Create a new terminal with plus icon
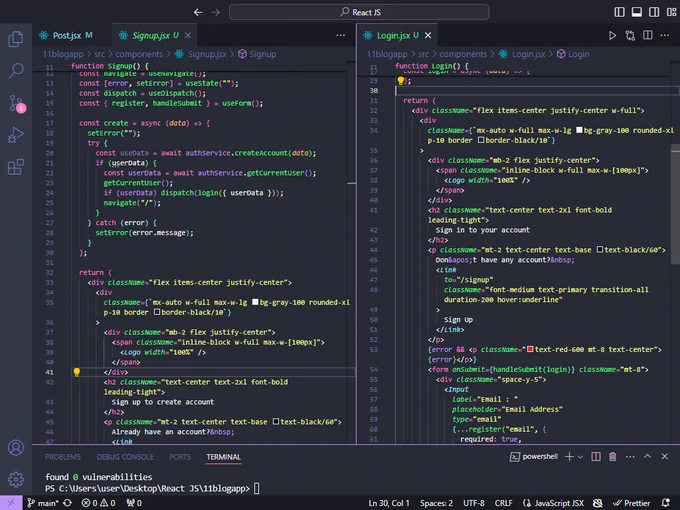The height and width of the screenshot is (510, 680). tap(569, 456)
